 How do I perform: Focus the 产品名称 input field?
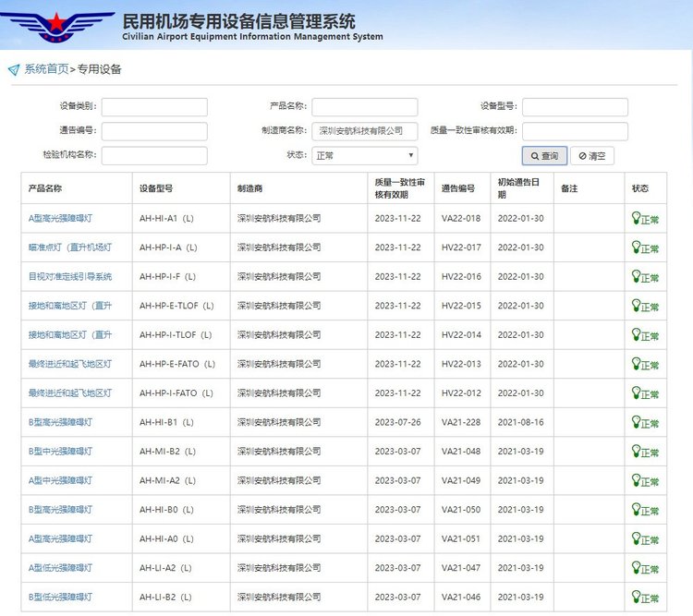364,107
